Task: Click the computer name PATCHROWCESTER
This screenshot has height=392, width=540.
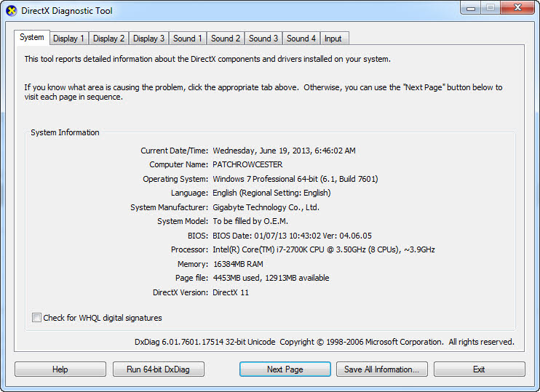Action: click(247, 164)
